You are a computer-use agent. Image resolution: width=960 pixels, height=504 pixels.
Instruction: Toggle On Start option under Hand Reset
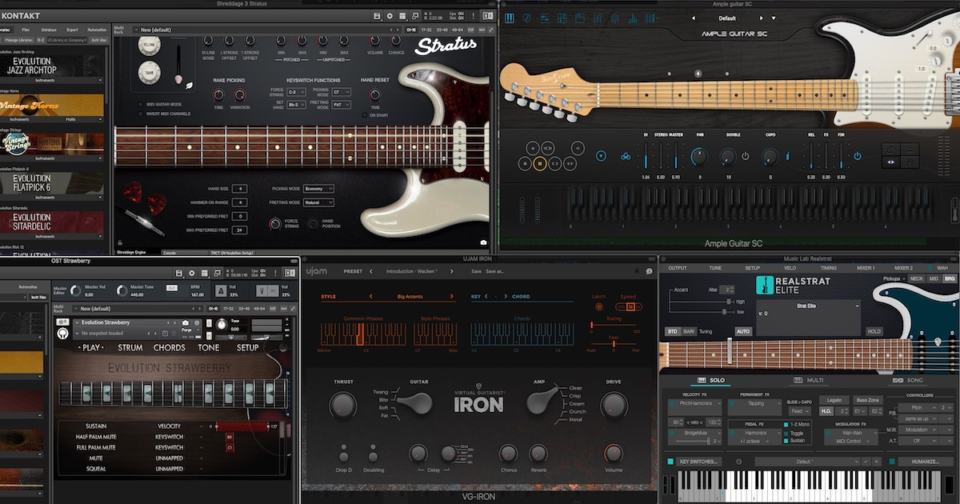coord(364,115)
